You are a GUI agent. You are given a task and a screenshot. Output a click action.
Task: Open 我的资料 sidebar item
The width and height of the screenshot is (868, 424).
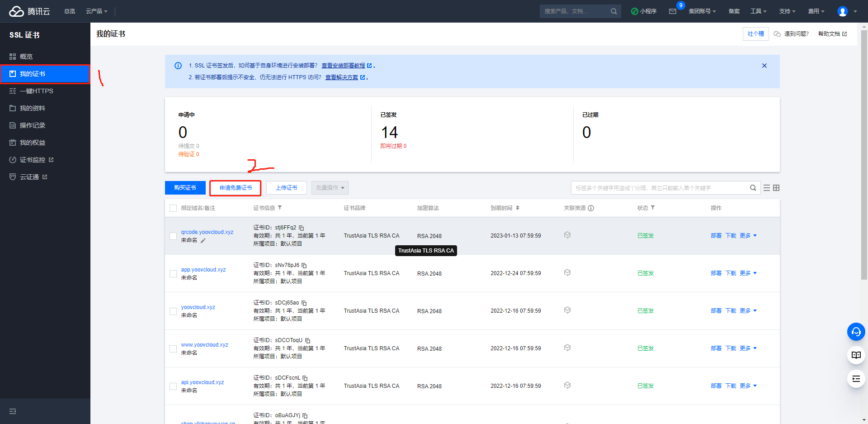click(x=45, y=108)
